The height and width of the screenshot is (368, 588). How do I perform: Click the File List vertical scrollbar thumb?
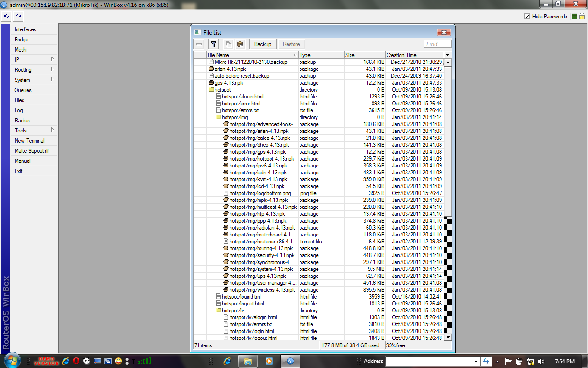pyautogui.click(x=448, y=141)
